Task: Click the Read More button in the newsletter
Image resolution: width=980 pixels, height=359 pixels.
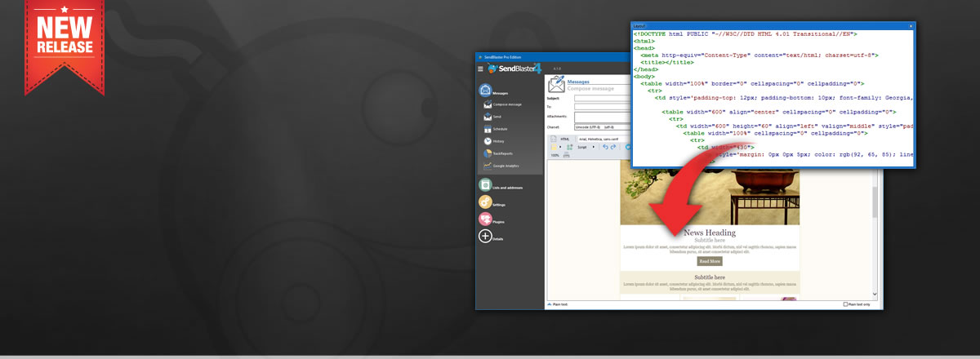Action: (710, 261)
